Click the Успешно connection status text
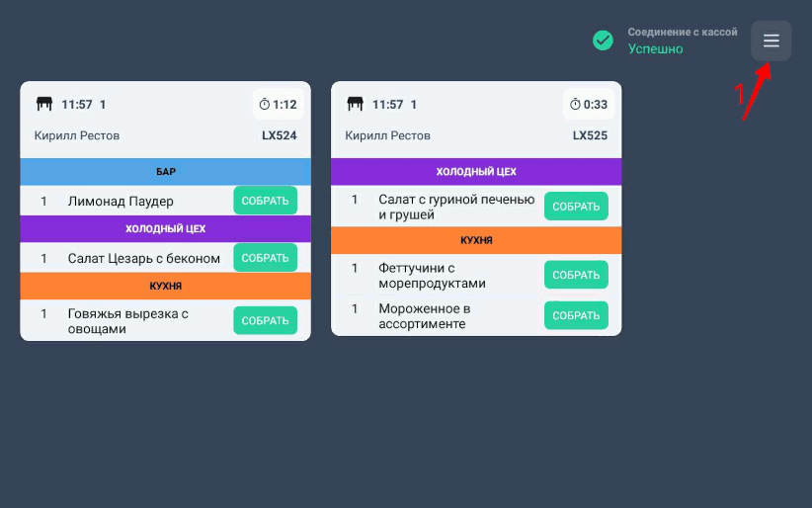Screen dimensions: 812x508 (x=655, y=48)
